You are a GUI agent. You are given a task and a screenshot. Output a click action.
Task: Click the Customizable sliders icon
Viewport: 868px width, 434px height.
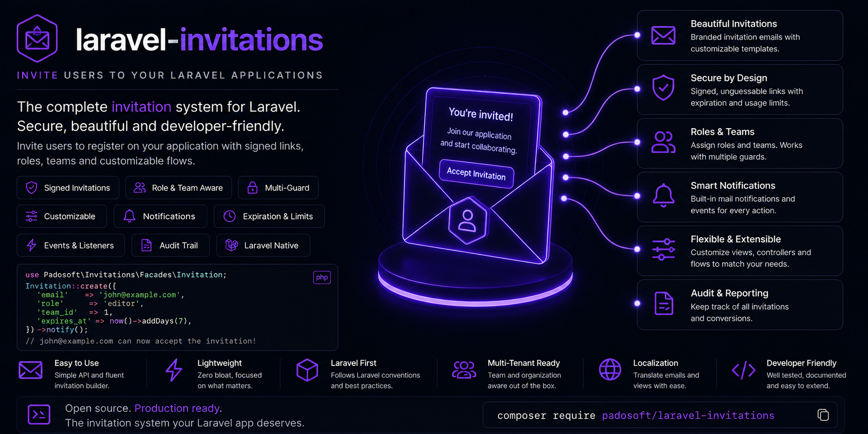click(x=32, y=216)
